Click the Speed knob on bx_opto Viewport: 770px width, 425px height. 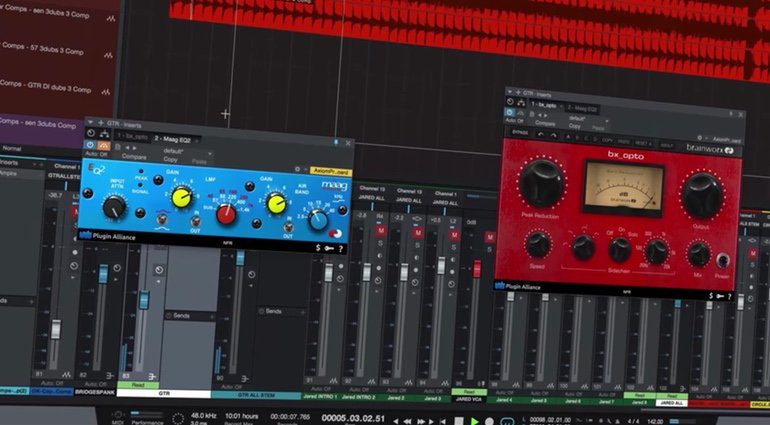click(x=538, y=244)
